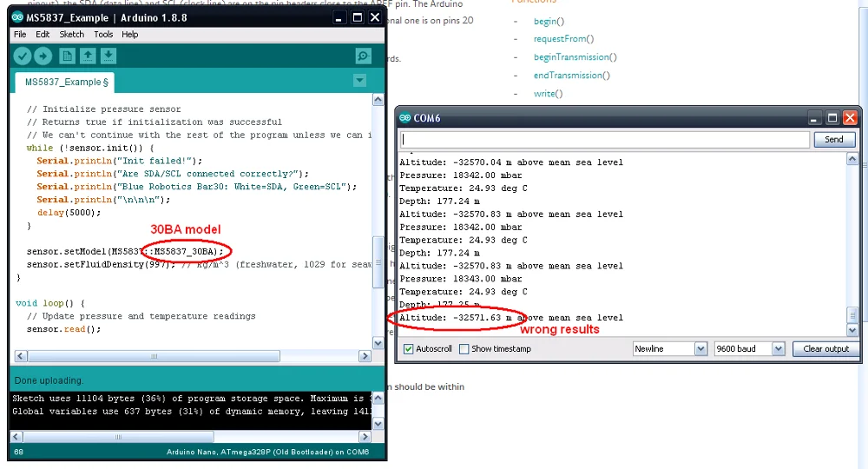Minimize the Arduino IDE window
The height and width of the screenshot is (469, 868).
coord(339,17)
